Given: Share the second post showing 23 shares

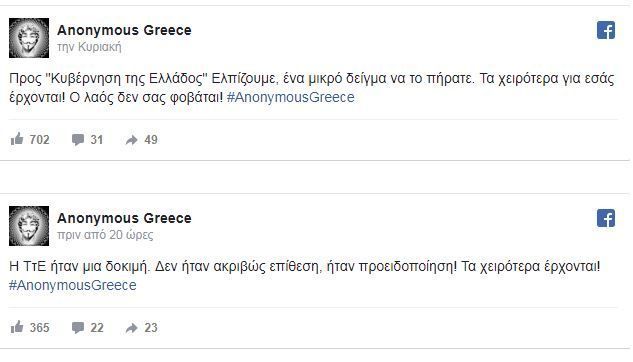Looking at the screenshot, I should point(132,328).
